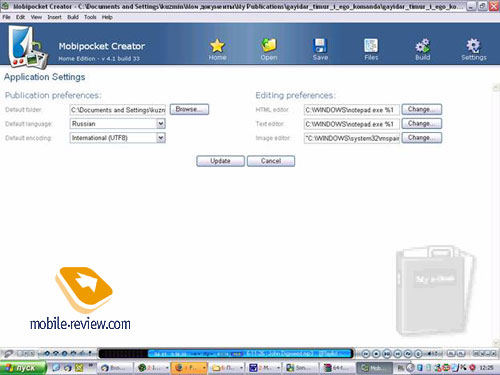500x375 pixels.
Task: Open the File menu
Action: [6, 17]
